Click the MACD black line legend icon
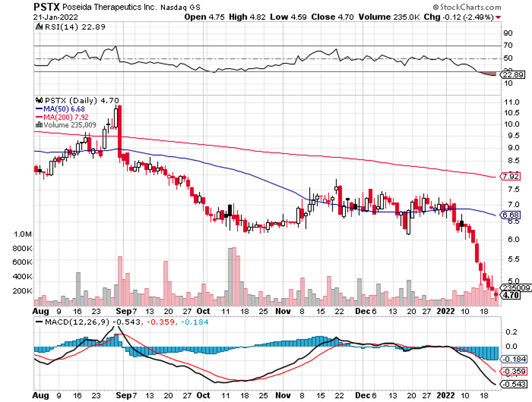The width and height of the screenshot is (532, 402). point(39,322)
